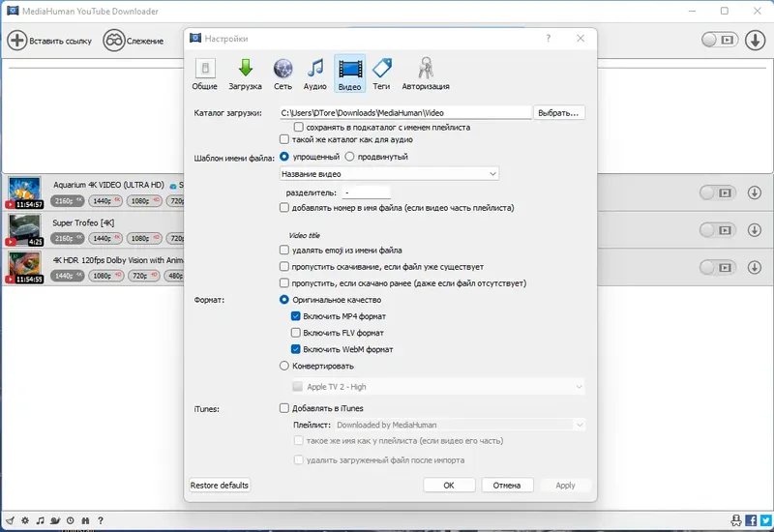Open the Теги settings tab
This screenshot has height=532, width=774.
pos(381,74)
